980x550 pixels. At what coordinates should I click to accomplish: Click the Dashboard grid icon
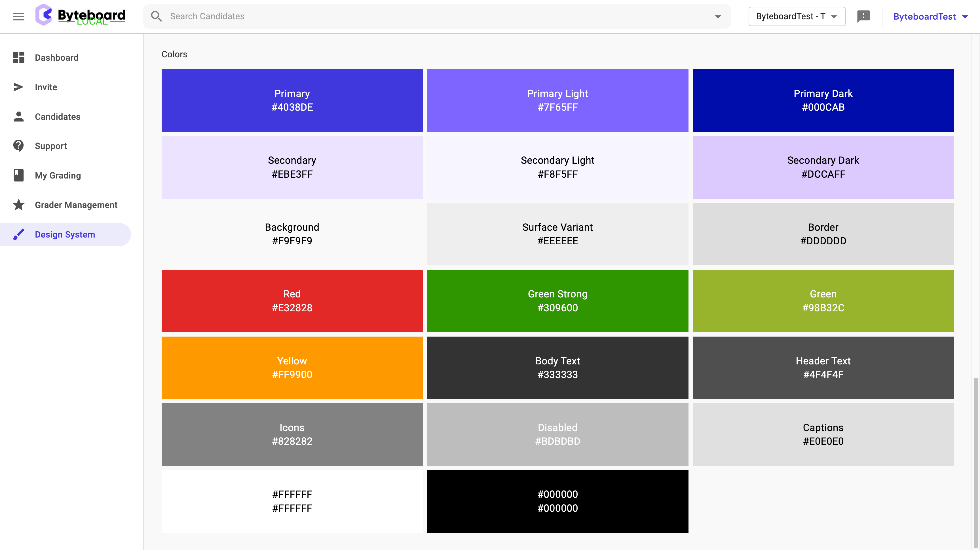click(18, 58)
